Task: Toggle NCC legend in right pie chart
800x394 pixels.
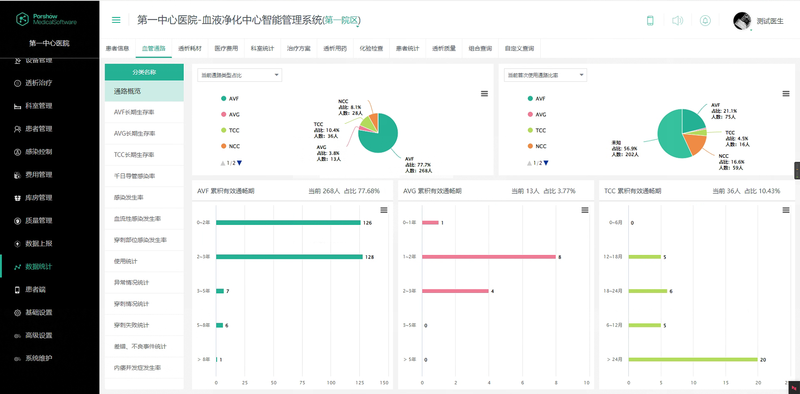Action: click(536, 146)
